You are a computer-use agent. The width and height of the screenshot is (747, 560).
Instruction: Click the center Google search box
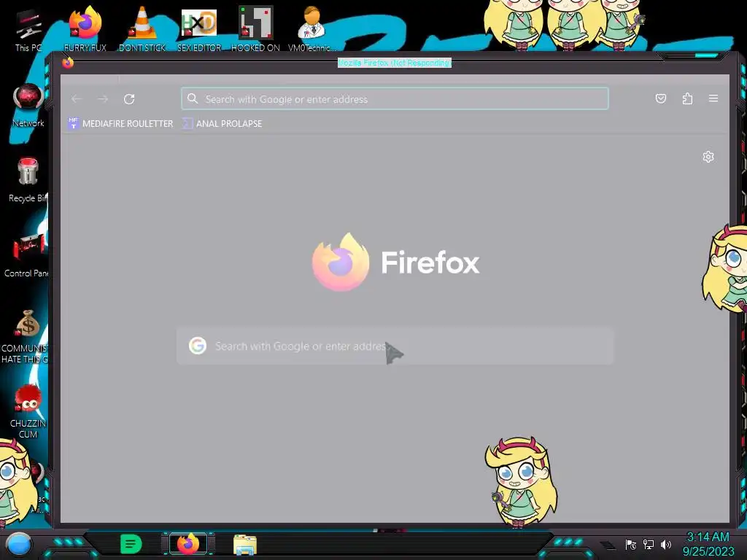395,346
